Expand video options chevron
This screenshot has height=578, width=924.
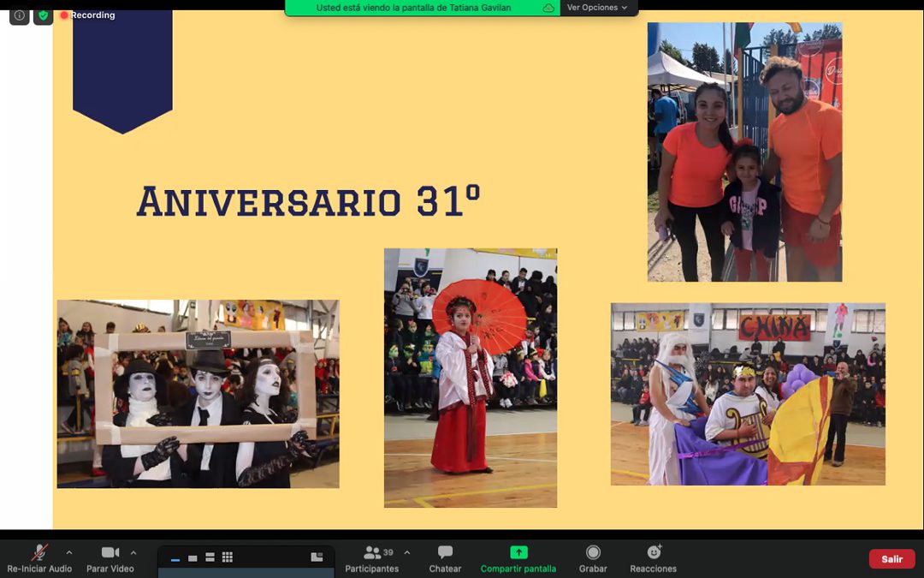pyautogui.click(x=133, y=553)
